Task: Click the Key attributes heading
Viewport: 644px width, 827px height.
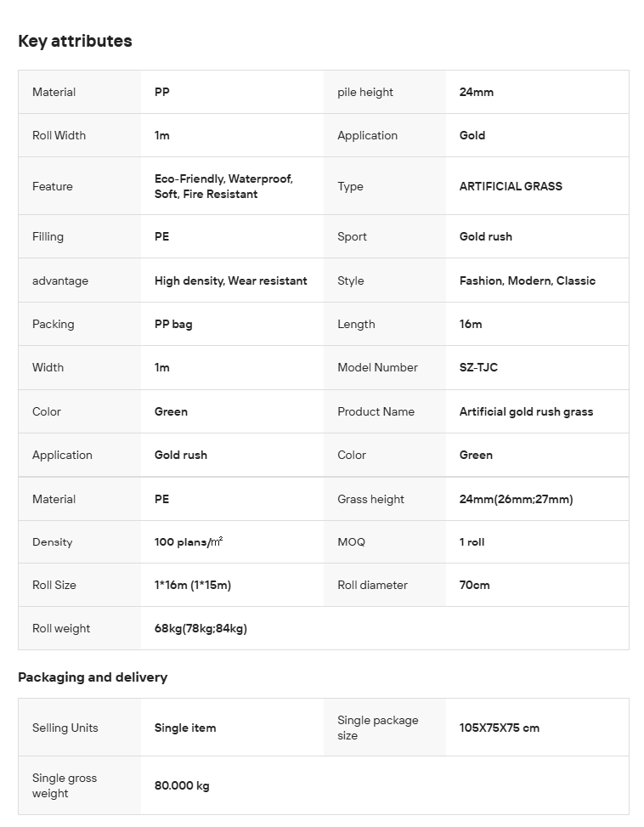Action: (x=75, y=41)
